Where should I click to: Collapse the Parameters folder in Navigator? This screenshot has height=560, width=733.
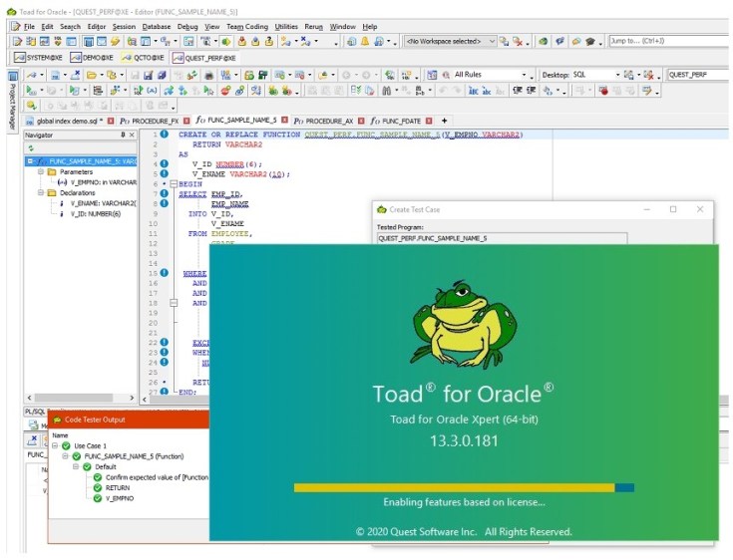(41, 171)
